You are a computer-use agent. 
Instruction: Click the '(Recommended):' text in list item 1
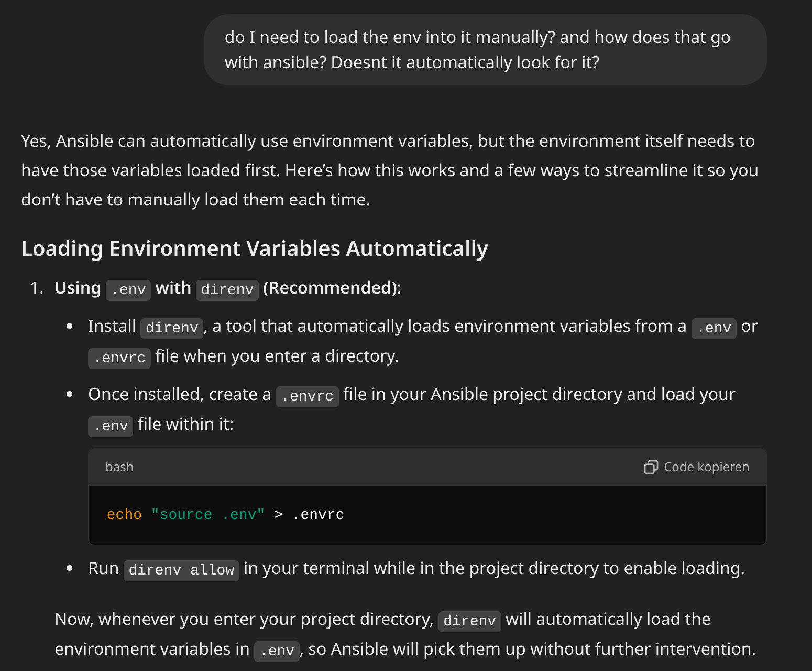[x=332, y=288]
